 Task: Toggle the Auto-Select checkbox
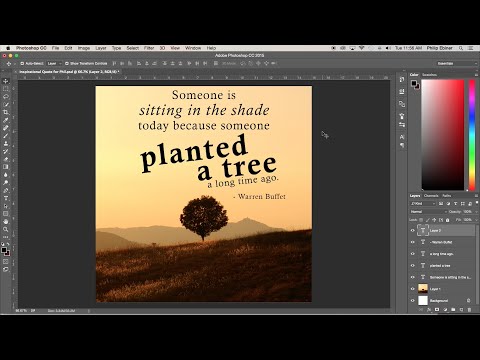point(22,63)
